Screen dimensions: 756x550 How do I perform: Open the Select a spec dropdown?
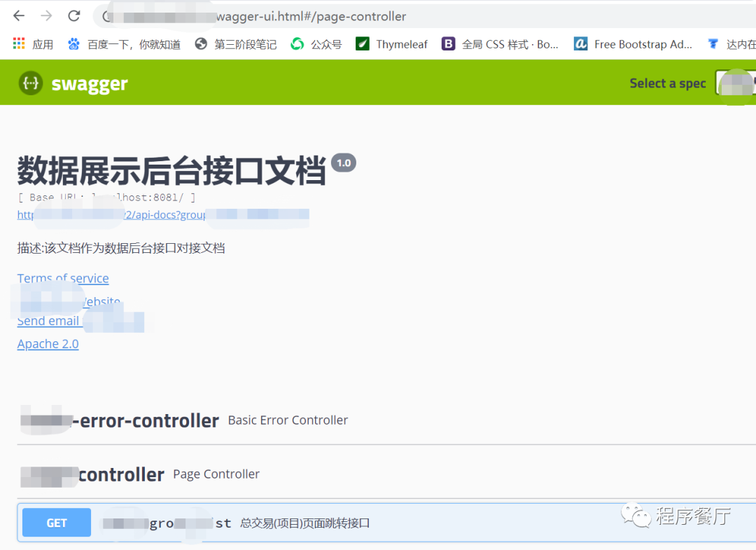tap(735, 83)
